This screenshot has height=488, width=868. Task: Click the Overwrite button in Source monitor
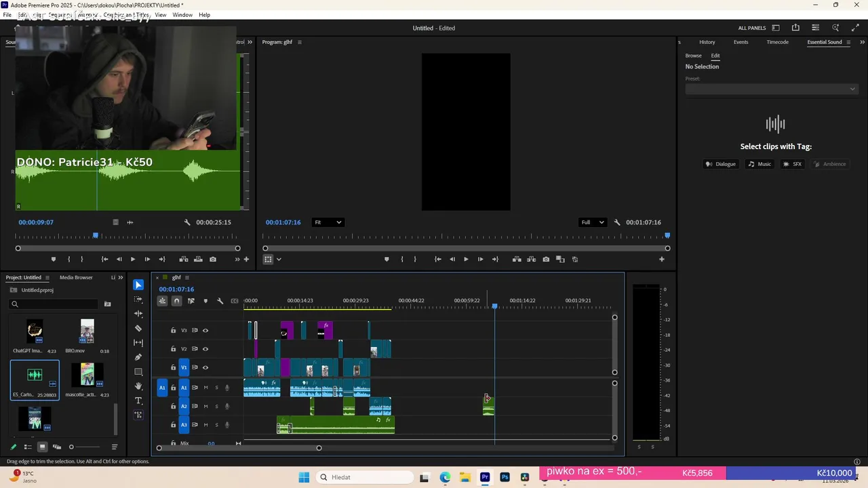click(198, 259)
